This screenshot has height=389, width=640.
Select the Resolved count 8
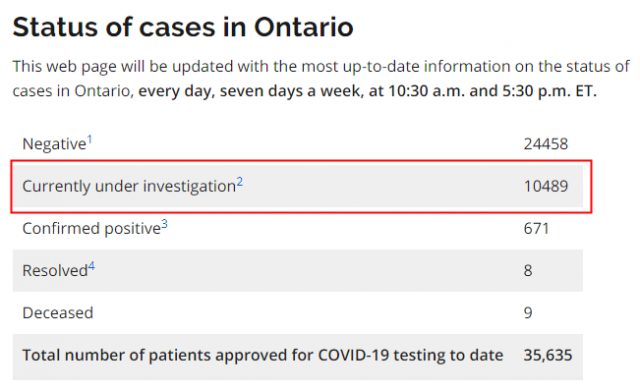tap(528, 271)
